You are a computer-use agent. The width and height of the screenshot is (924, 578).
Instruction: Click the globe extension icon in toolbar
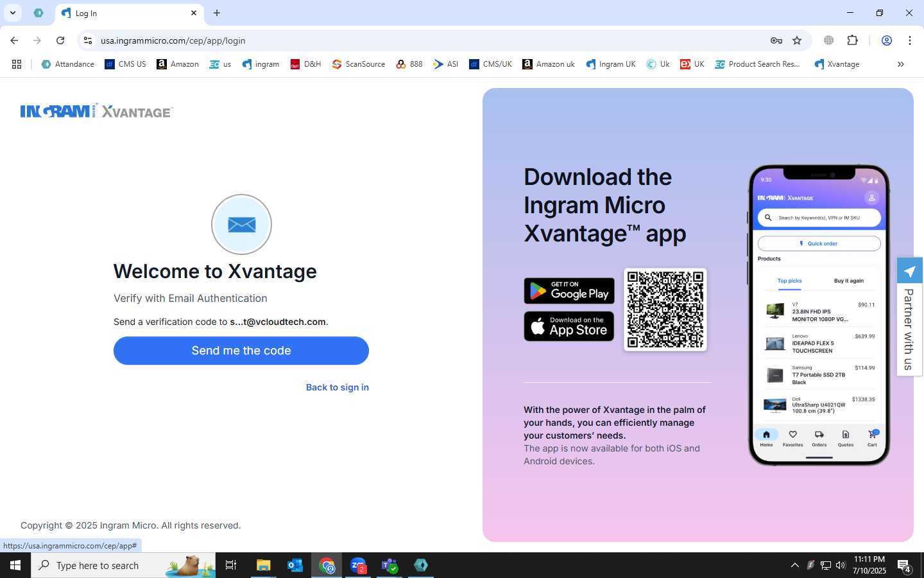tap(829, 40)
